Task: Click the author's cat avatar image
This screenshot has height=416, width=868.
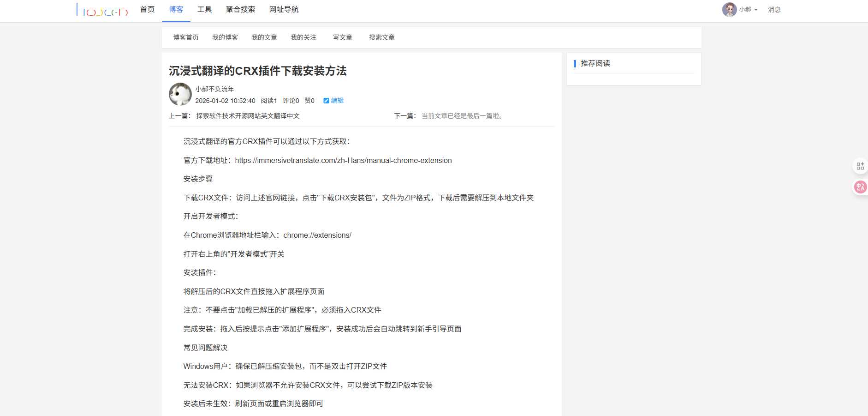Action: tap(180, 94)
